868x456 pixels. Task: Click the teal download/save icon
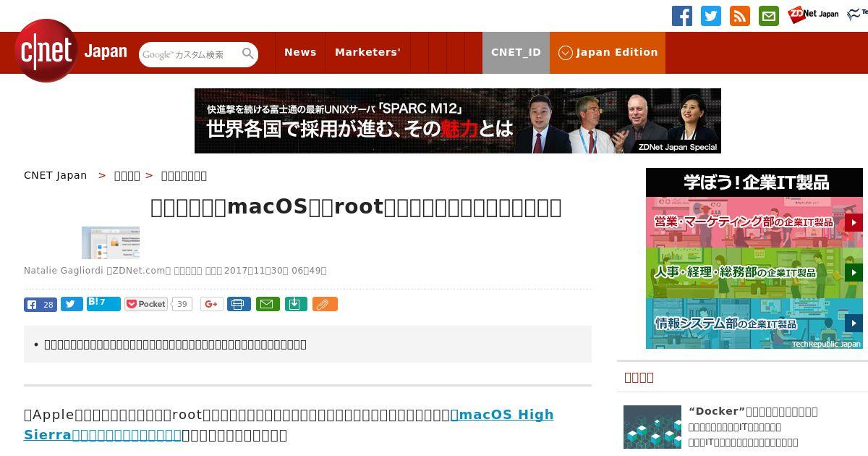point(297,304)
